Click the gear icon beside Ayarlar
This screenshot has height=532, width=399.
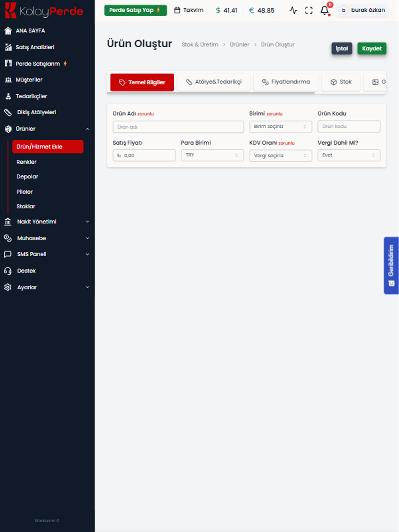coord(8,287)
